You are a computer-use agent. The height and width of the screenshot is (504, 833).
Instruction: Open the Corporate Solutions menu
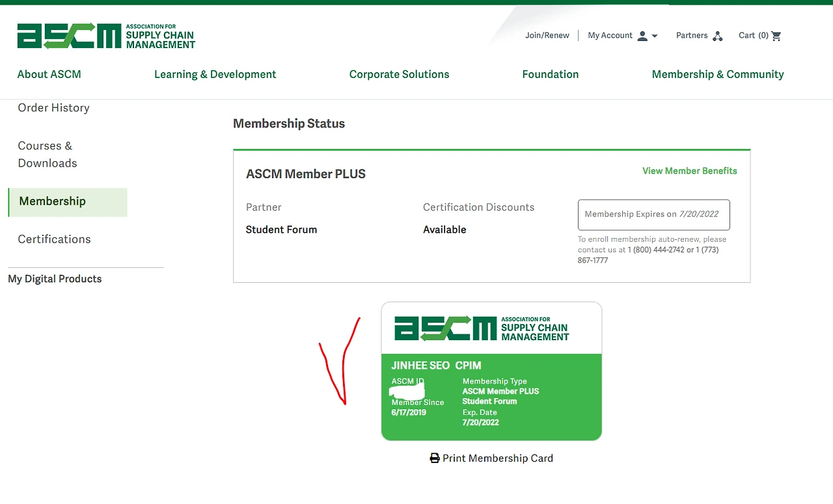pos(400,74)
